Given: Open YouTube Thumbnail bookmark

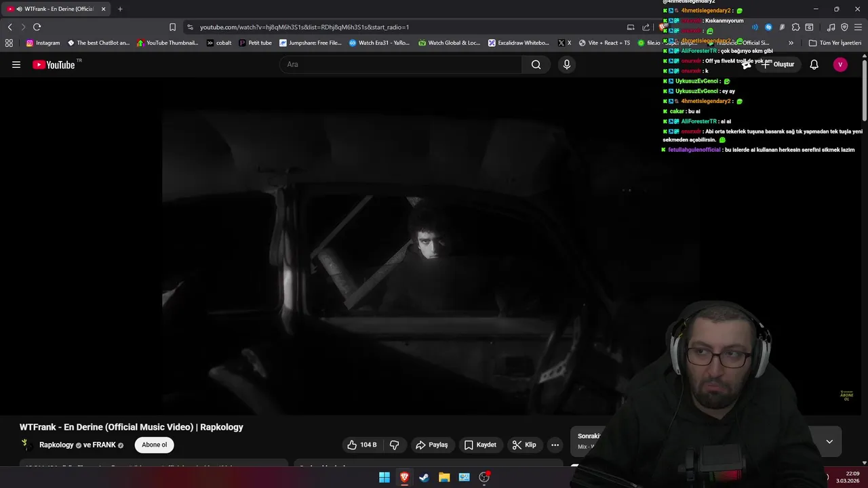Looking at the screenshot, I should pos(167,43).
